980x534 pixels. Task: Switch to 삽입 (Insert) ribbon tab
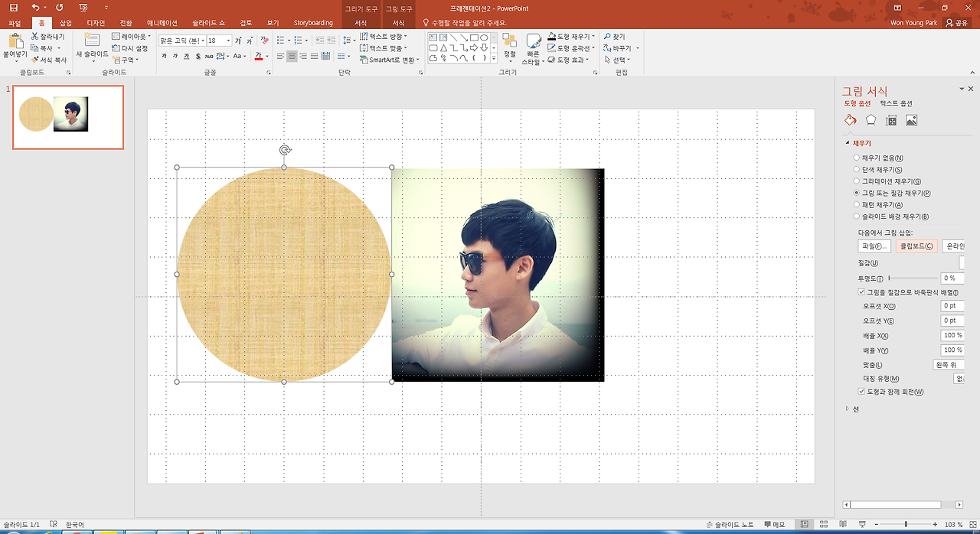pos(66,23)
